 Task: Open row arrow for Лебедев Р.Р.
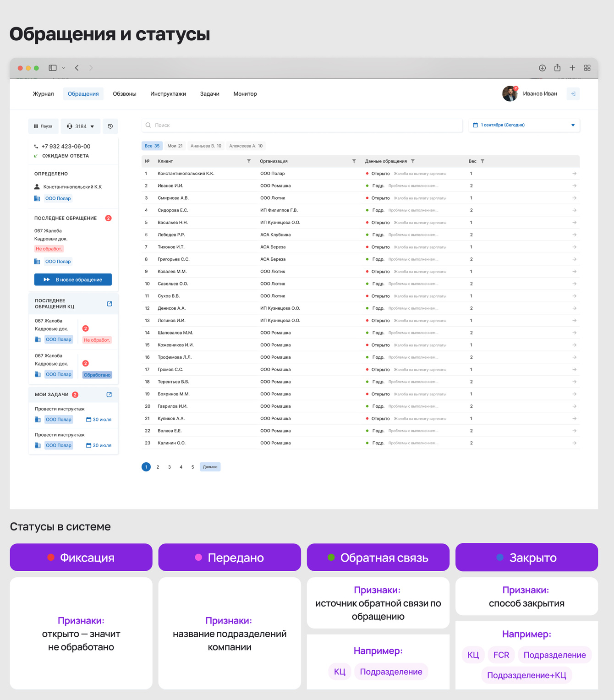tap(574, 235)
